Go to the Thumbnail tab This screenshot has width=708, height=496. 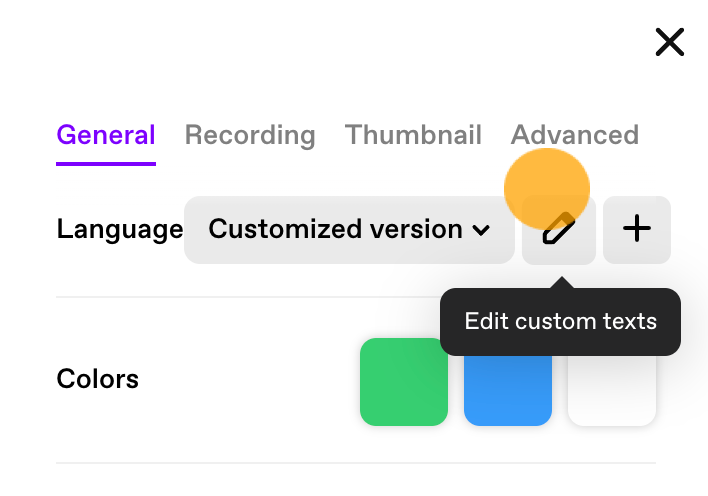(413, 135)
